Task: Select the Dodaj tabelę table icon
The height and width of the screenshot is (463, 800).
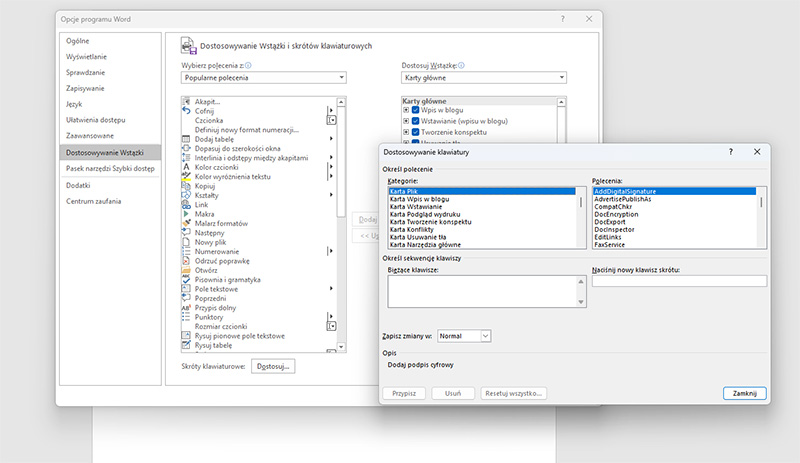Action: (x=186, y=139)
